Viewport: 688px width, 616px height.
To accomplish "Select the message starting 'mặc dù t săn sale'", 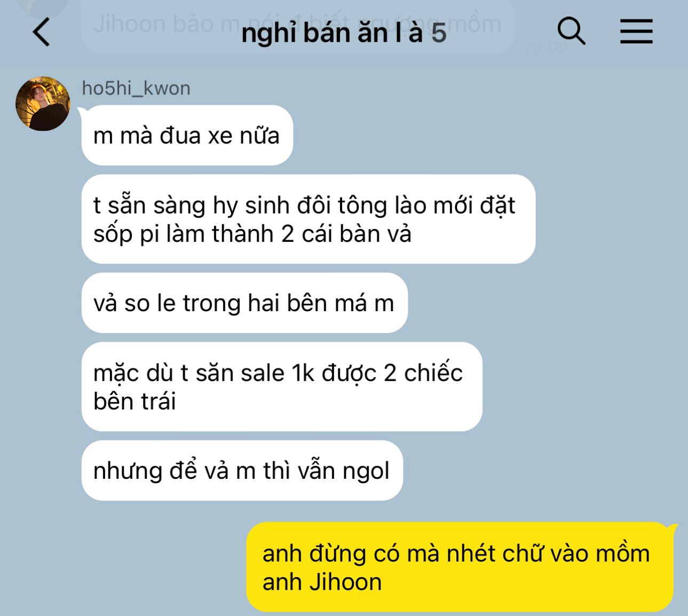I will pyautogui.click(x=282, y=386).
